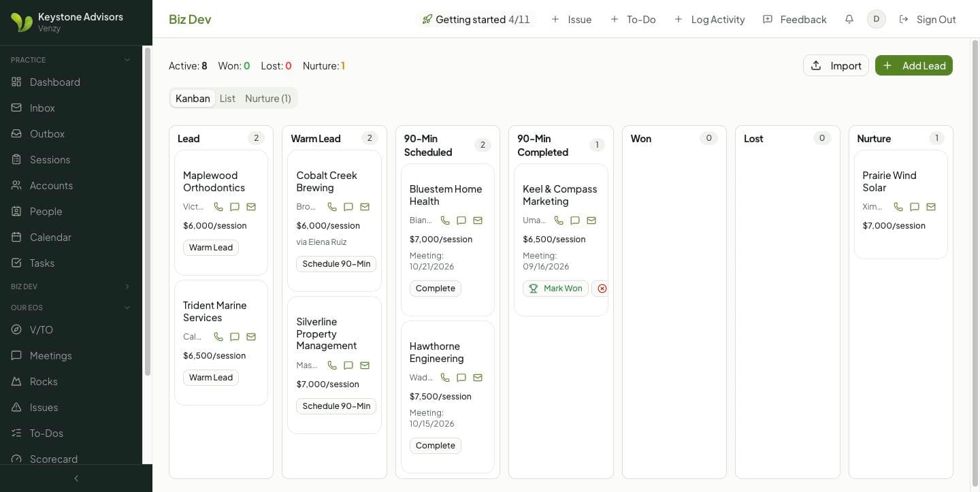Click phone icon on Trident Marine Services card
Screen dimensions: 980x492
[x=218, y=337]
